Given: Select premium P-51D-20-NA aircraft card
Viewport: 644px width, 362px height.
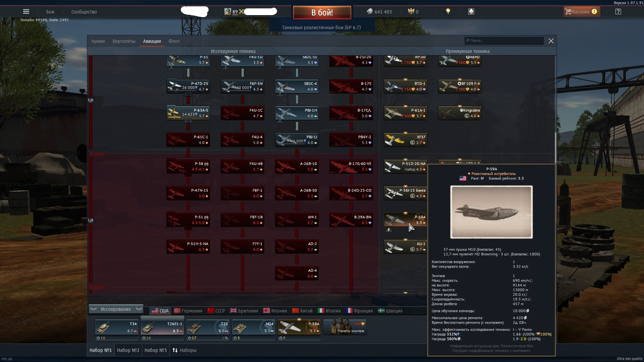Looking at the screenshot, I should 406,166.
